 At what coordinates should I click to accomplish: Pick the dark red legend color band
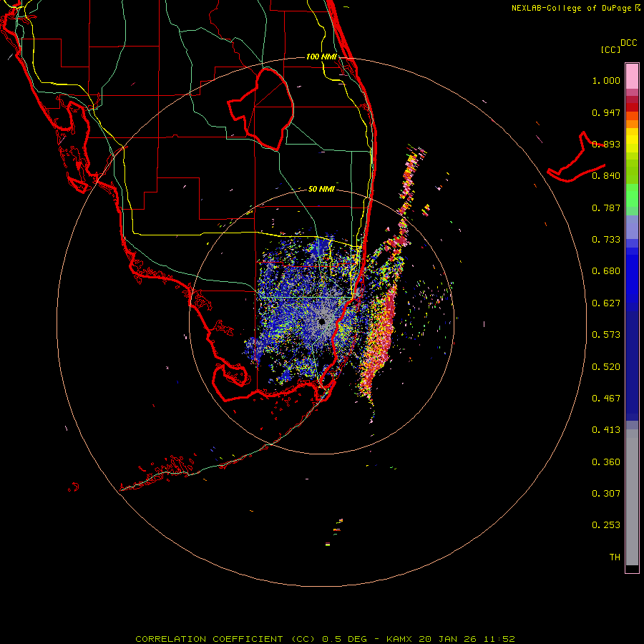coord(632,107)
